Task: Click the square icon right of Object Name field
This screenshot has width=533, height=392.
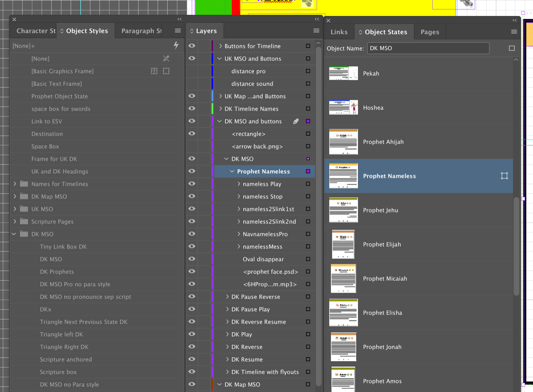Action: pyautogui.click(x=512, y=48)
